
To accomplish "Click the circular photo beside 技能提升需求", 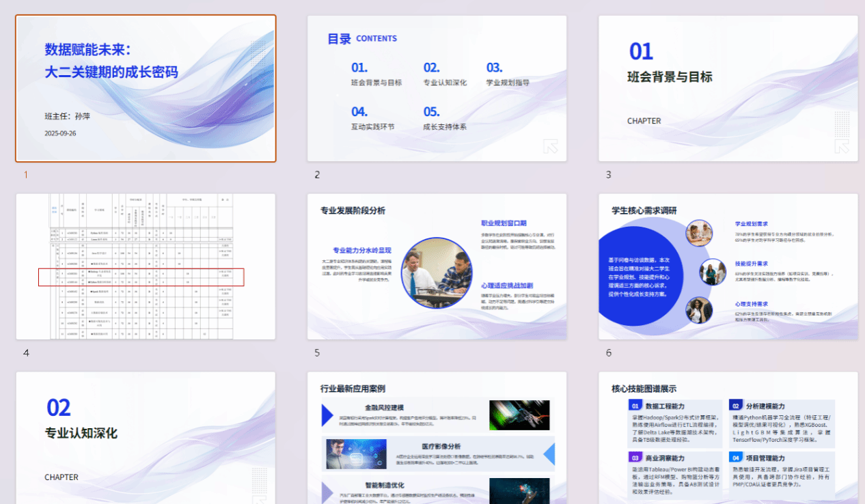I will [x=713, y=272].
